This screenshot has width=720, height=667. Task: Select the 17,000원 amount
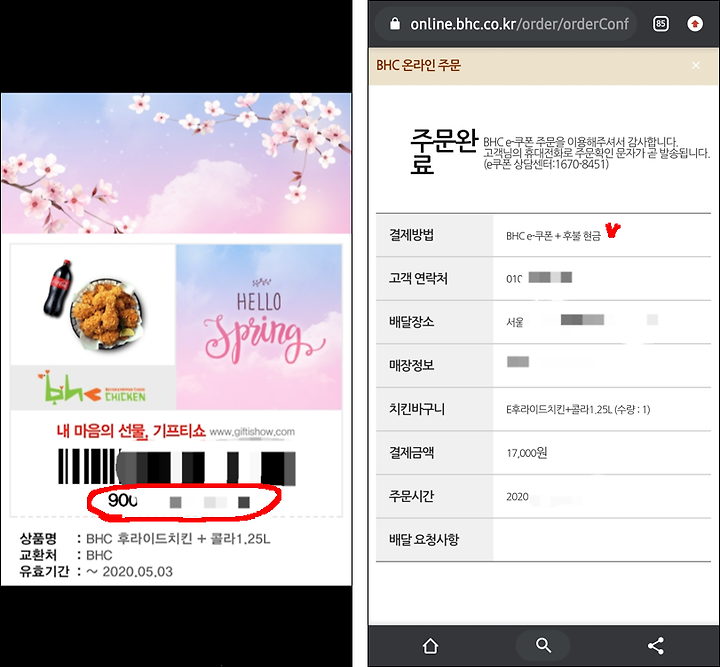click(x=527, y=453)
